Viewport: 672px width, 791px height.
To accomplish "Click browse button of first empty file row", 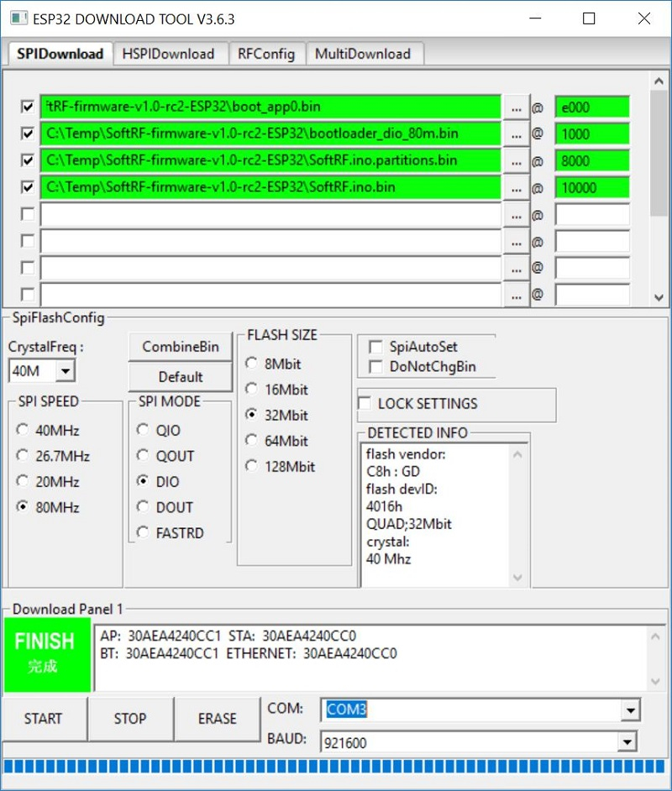I will (x=516, y=215).
